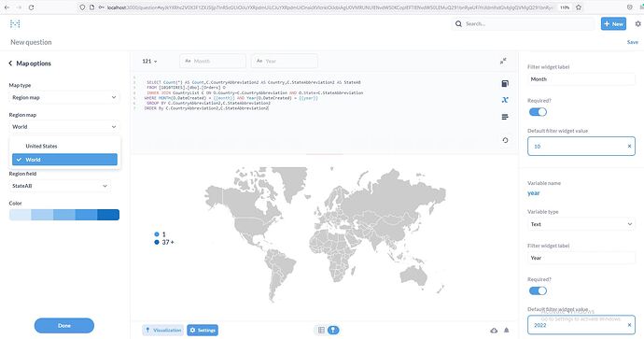The width and height of the screenshot is (644, 339).
Task: Edit the Month filter widget label
Action: coord(581,79)
